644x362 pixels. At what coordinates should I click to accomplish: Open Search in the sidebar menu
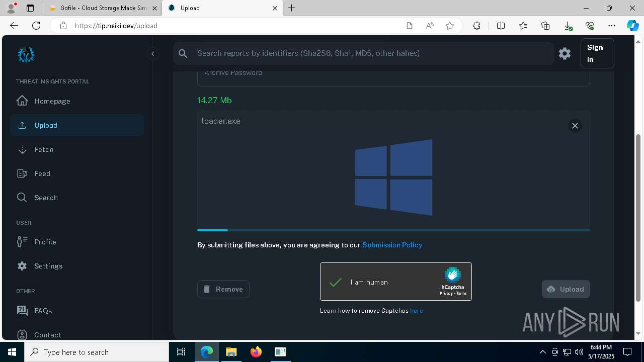(77, 198)
